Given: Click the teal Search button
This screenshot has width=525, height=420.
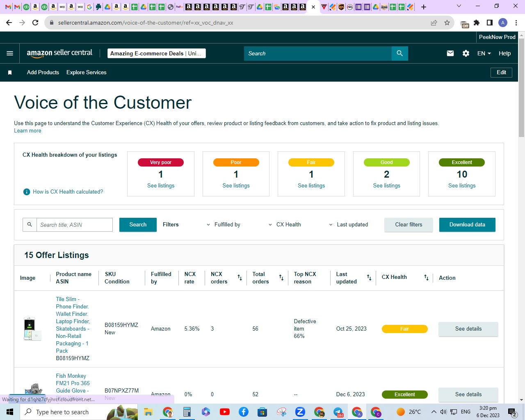Looking at the screenshot, I should point(138,225).
